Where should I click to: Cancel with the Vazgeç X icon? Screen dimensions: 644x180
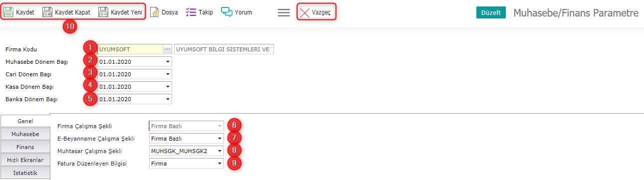(x=304, y=12)
